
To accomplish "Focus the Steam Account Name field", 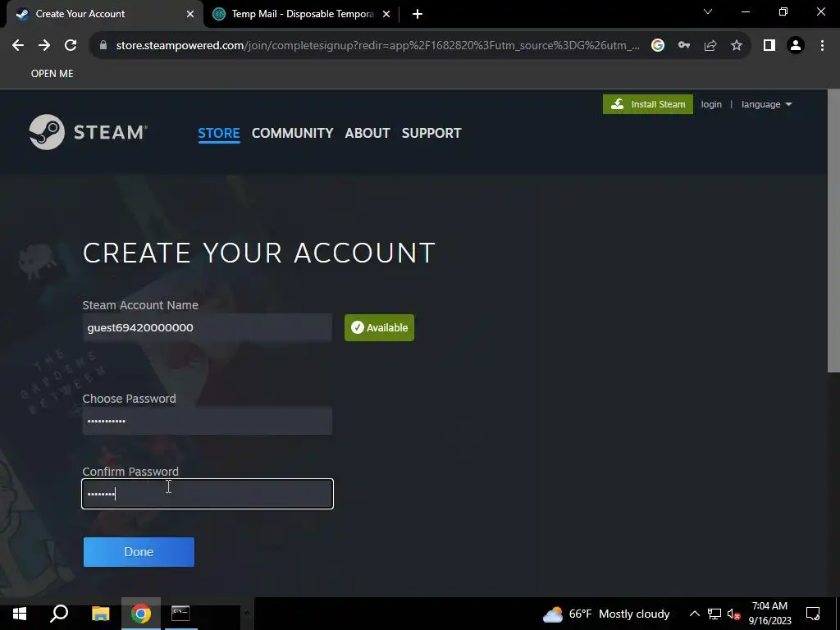I will tap(208, 327).
